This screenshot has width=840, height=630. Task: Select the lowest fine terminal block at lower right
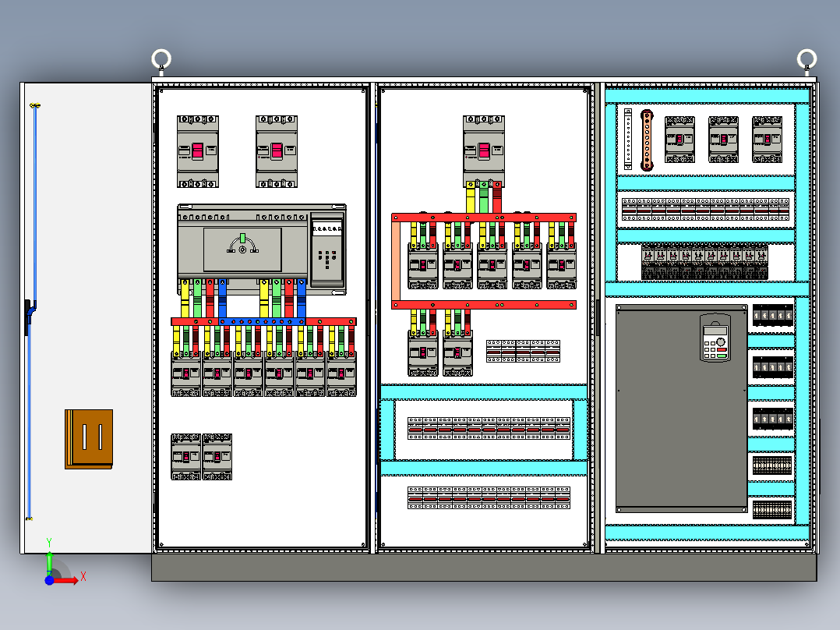click(772, 509)
